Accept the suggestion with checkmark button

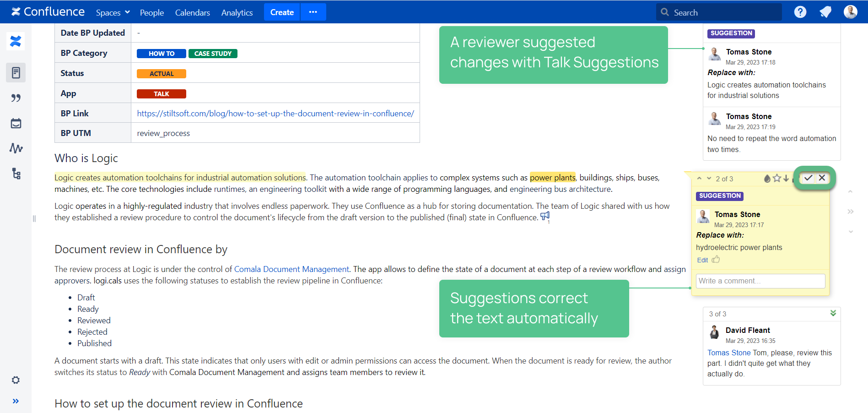point(809,178)
